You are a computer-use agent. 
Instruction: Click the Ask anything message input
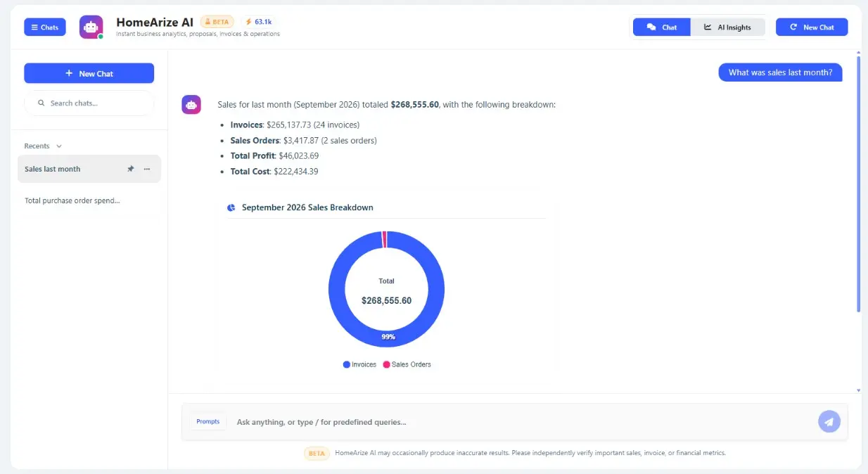[521, 422]
